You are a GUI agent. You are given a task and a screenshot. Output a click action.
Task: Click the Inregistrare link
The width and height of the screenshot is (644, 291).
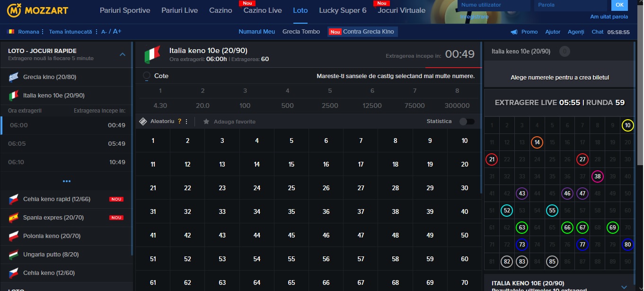[474, 17]
